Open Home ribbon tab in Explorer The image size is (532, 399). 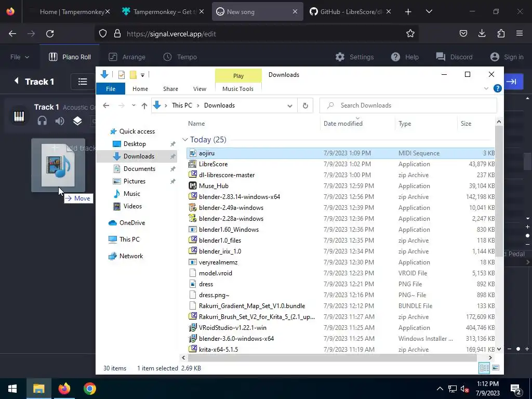pyautogui.click(x=140, y=88)
